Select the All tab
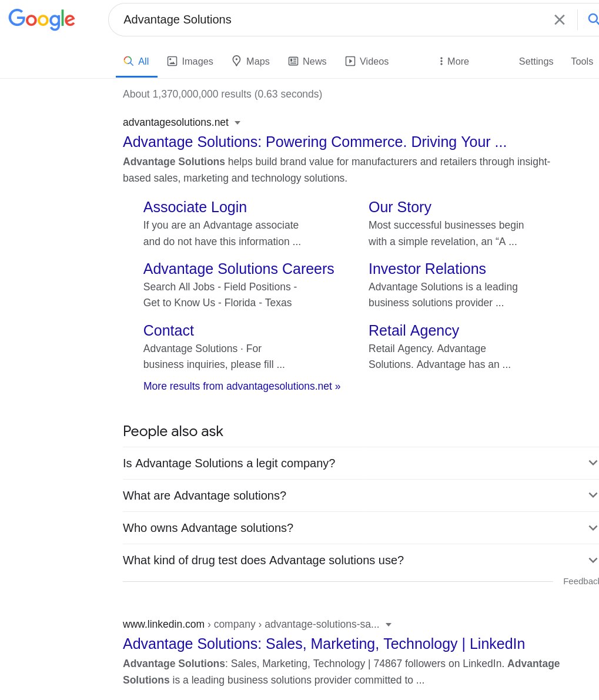The image size is (599, 700). (x=136, y=62)
